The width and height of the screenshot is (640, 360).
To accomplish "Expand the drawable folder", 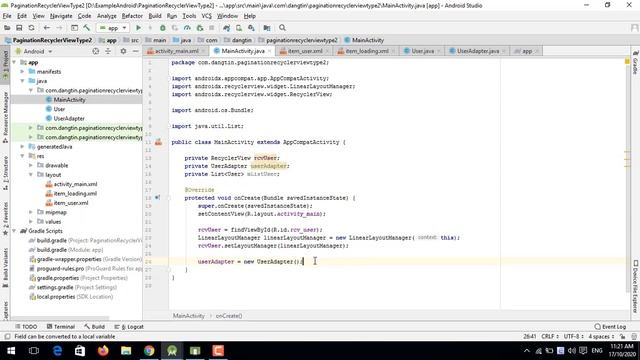I will pyautogui.click(x=31, y=165).
